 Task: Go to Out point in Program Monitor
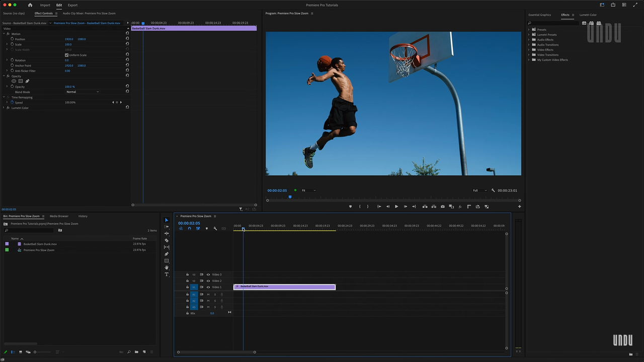pos(414,206)
